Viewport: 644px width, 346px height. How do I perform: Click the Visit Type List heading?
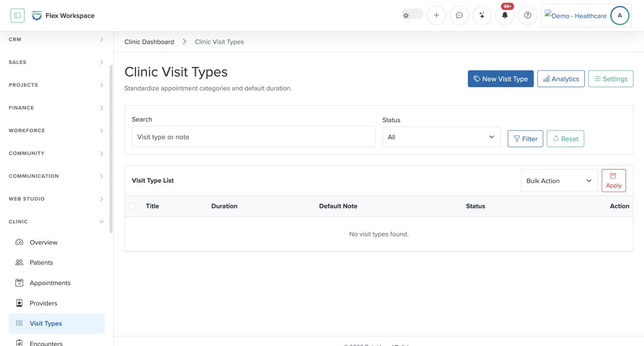pos(153,180)
